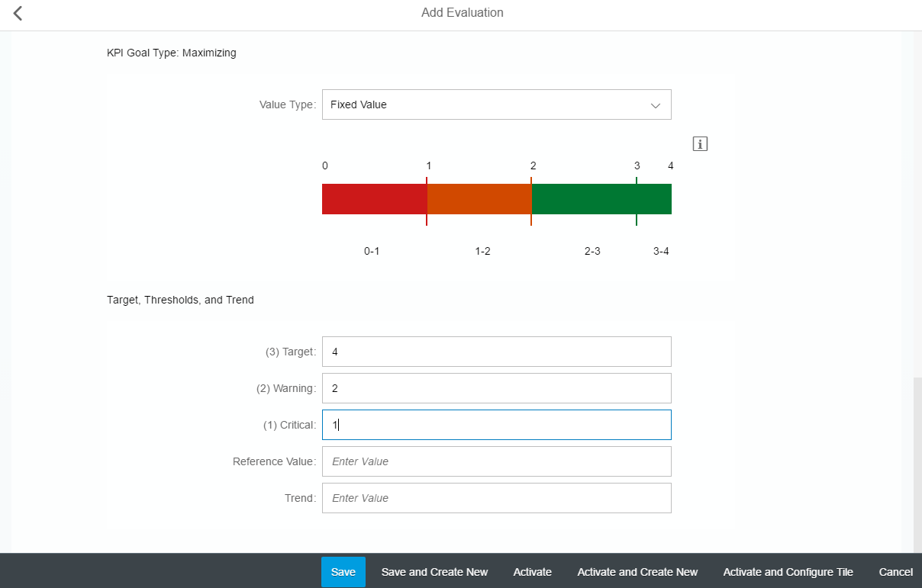Screen dimensions: 922x588
Task: Click the back arrow icon
Action: pos(18,13)
